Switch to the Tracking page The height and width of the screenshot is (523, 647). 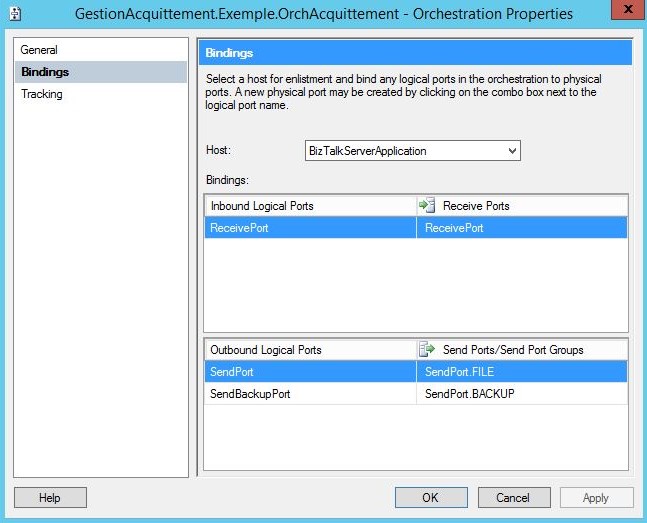(x=42, y=94)
